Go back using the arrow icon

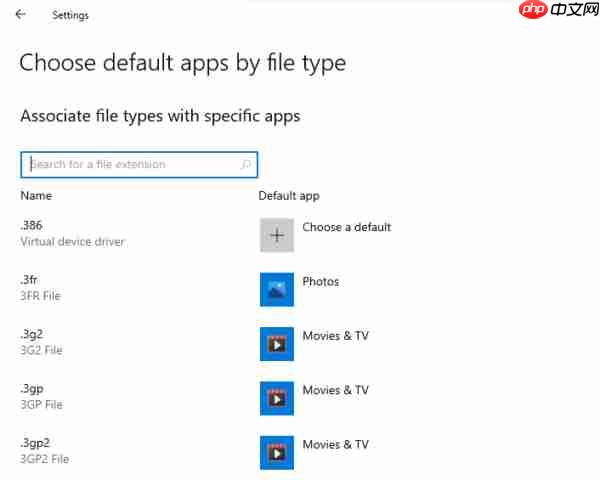click(x=20, y=15)
